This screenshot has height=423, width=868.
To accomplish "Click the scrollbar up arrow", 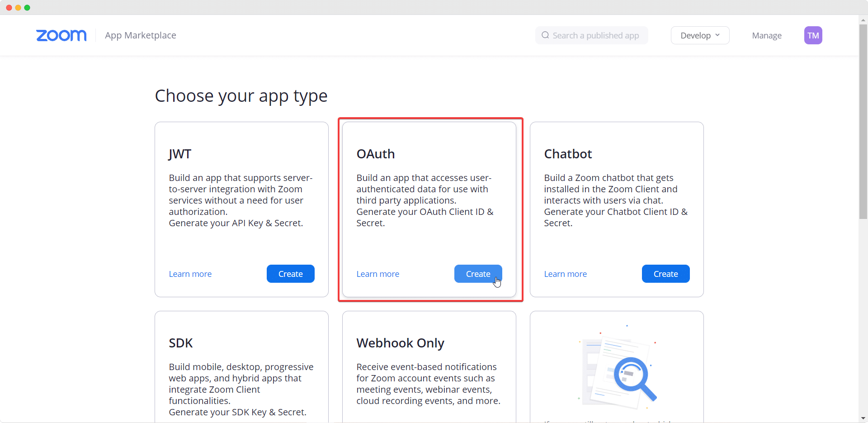I will coord(863,20).
